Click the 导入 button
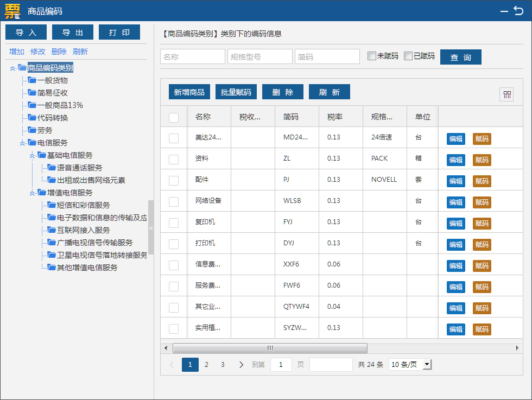This screenshot has height=400, width=532. (x=26, y=32)
